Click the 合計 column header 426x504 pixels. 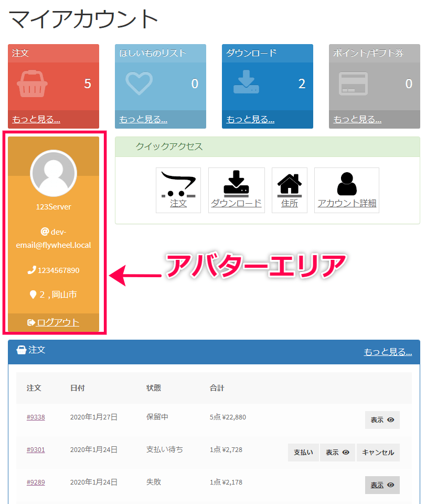coord(217,388)
